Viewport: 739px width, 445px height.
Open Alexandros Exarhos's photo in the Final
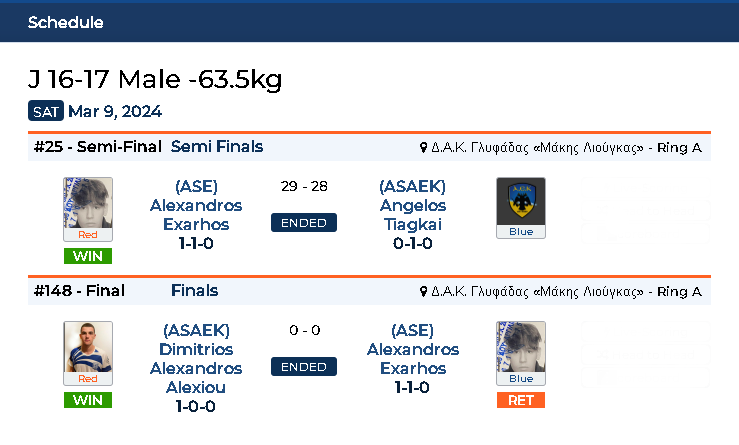coord(521,347)
